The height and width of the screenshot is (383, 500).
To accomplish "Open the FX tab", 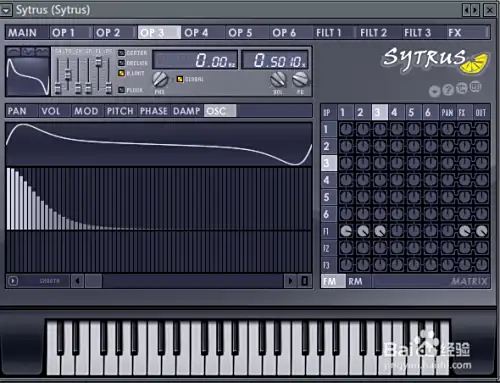I will [x=467, y=33].
